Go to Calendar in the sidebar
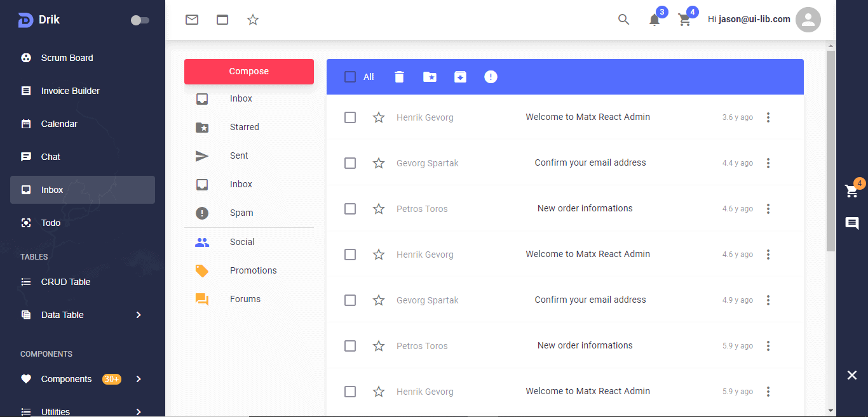This screenshot has height=417, width=868. [x=59, y=124]
